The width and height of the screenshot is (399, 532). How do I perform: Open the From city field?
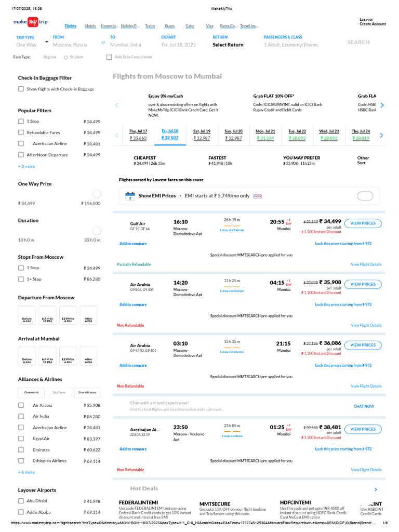[x=70, y=42]
